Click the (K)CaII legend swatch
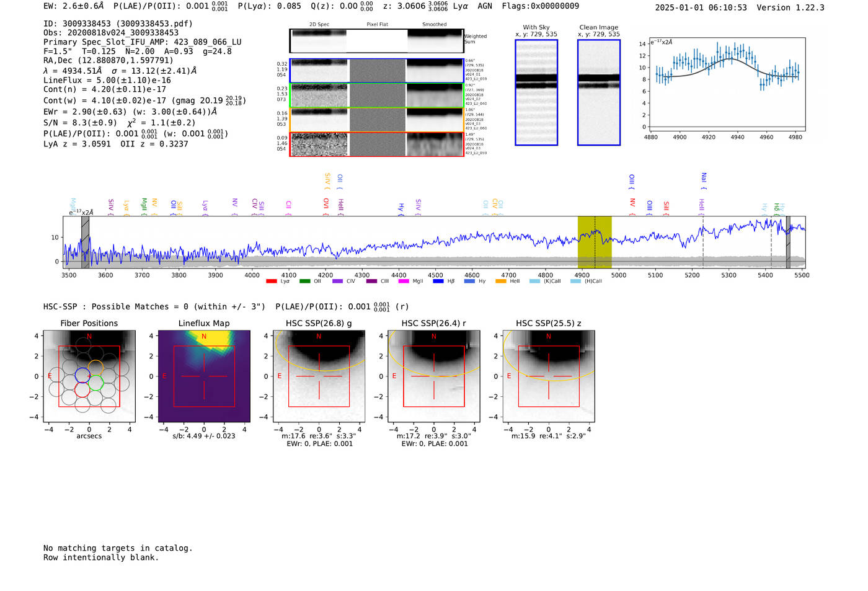The width and height of the screenshot is (868, 591). (x=534, y=281)
